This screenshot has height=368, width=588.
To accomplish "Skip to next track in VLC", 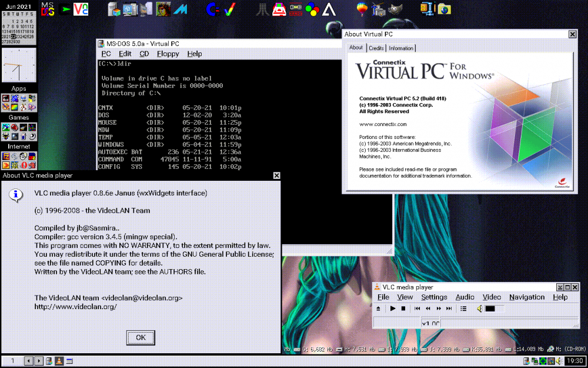I will tap(449, 309).
